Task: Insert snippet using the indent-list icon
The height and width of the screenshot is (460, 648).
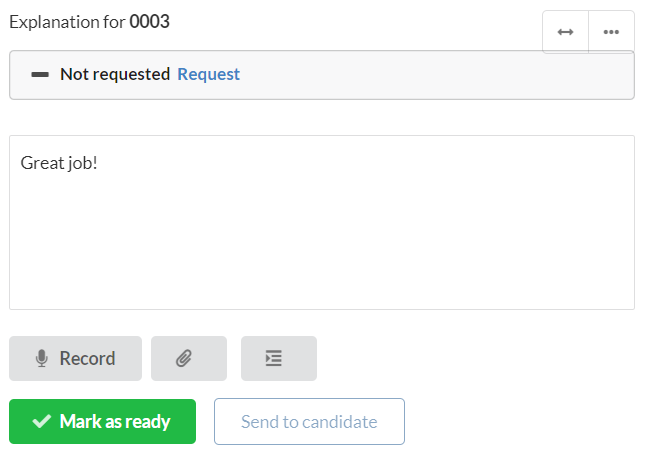Action: 279,358
